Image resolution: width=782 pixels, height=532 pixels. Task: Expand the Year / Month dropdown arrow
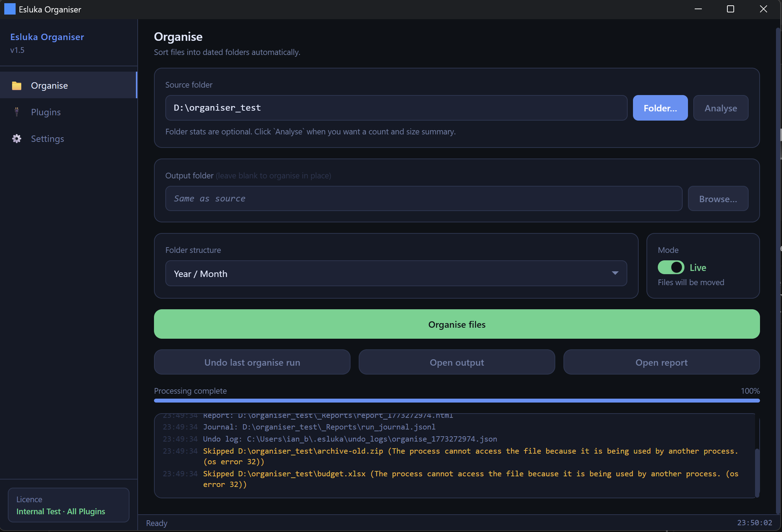coord(615,273)
